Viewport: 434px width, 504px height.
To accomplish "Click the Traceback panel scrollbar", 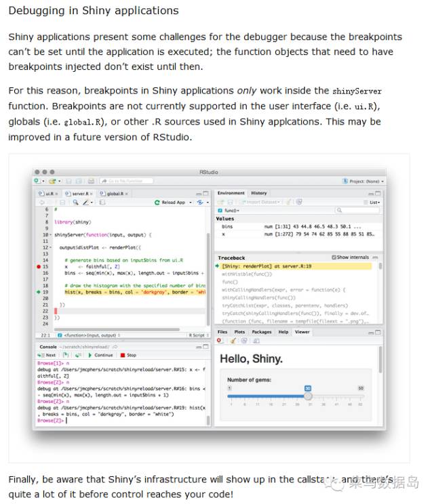I will [x=380, y=266].
